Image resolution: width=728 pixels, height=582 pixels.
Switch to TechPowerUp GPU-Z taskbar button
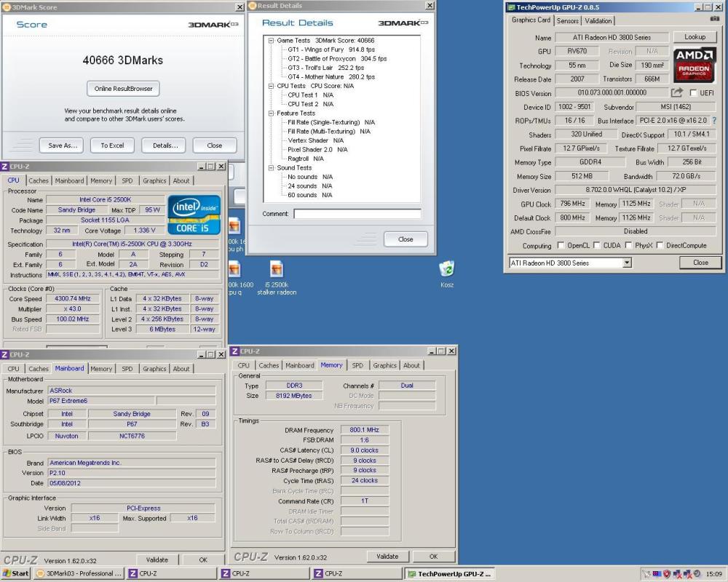coord(449,574)
